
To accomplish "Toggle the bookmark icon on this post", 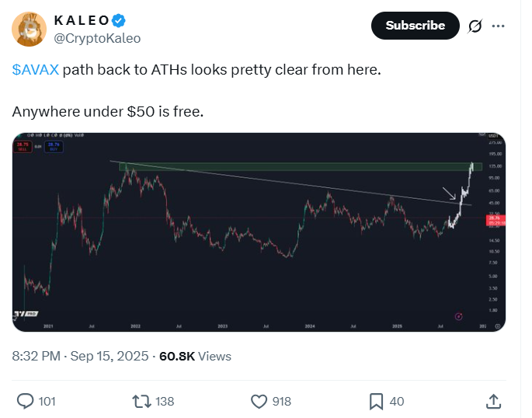I will click(376, 401).
